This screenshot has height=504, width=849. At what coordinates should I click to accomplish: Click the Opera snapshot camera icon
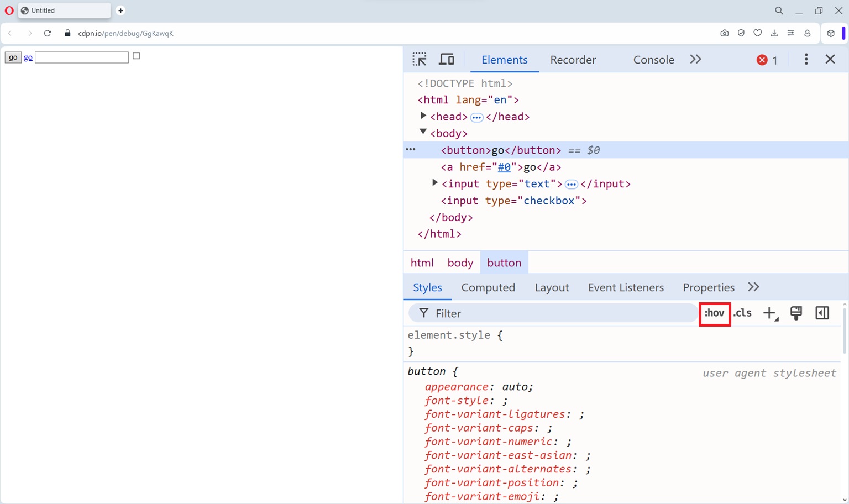[x=724, y=33]
